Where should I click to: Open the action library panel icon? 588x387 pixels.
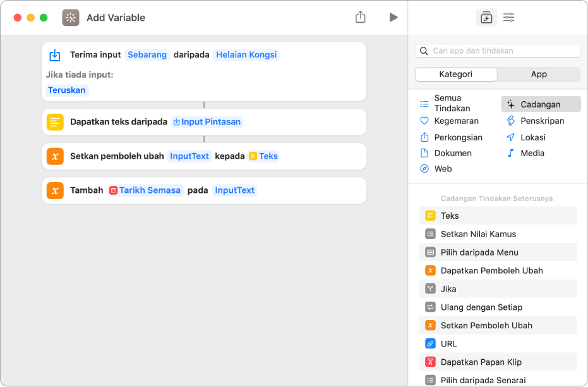[486, 18]
